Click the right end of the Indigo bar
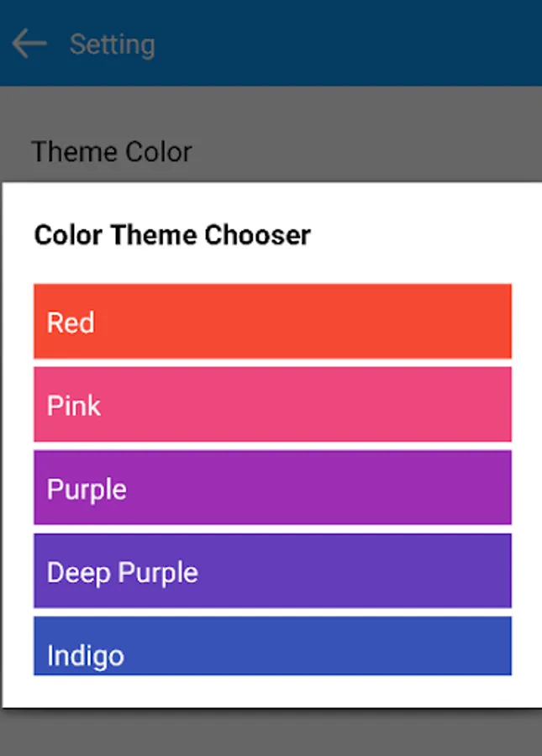This screenshot has width=542, height=756. coord(482,646)
